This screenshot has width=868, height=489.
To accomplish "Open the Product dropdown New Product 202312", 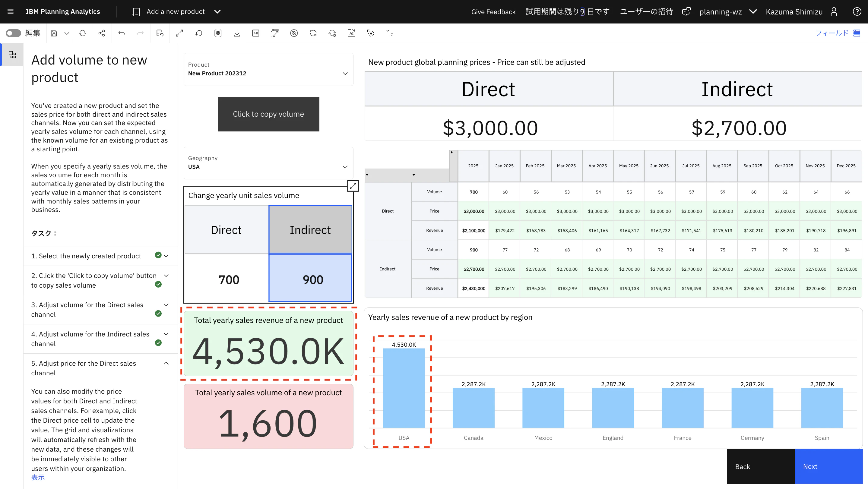I will click(268, 69).
